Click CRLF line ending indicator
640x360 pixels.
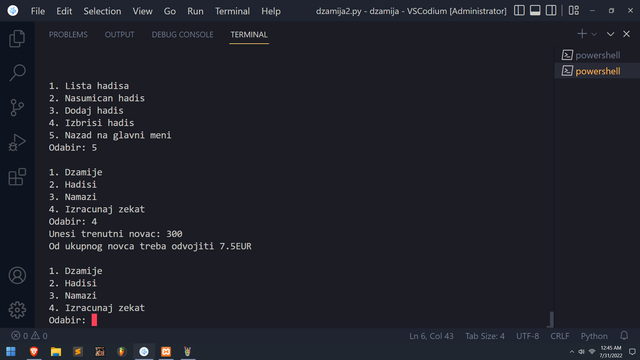560,336
